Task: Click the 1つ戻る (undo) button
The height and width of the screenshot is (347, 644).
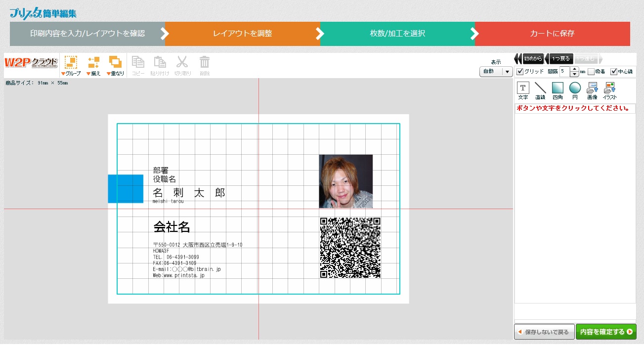Action: pos(559,59)
